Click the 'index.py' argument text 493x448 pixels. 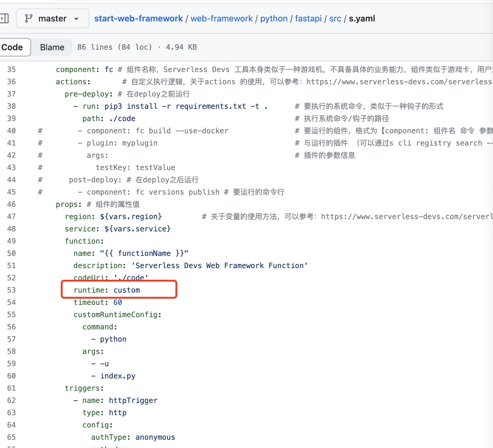pyautogui.click(x=118, y=376)
